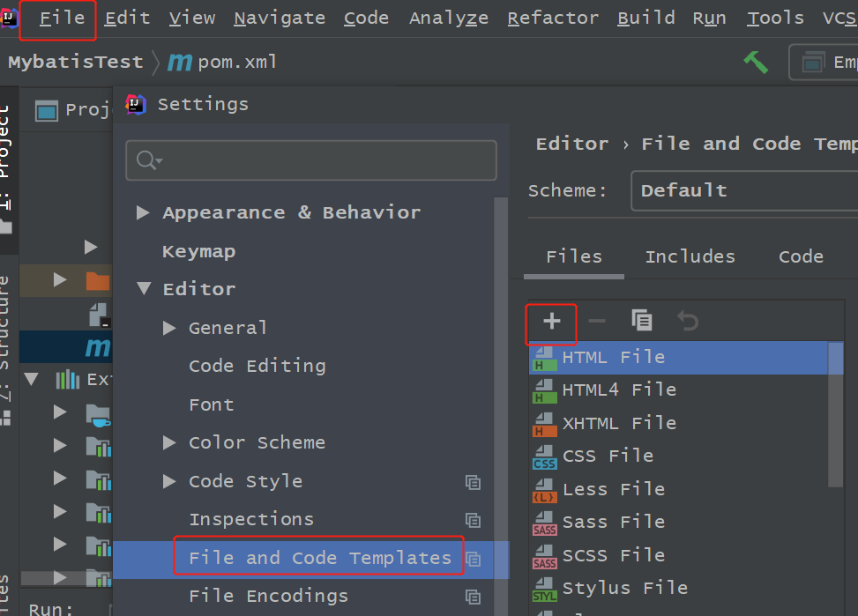Click copy icon beside Inspections
858x616 pixels.
(x=474, y=520)
